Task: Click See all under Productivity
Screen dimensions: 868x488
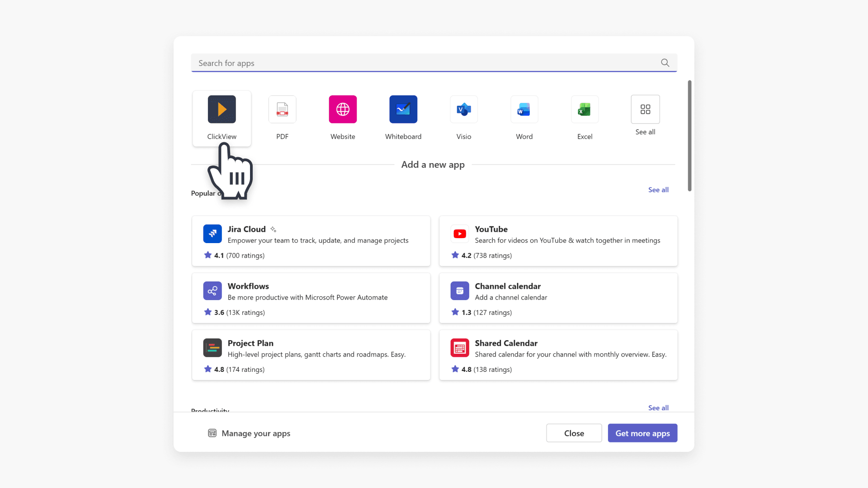Action: 658,408
